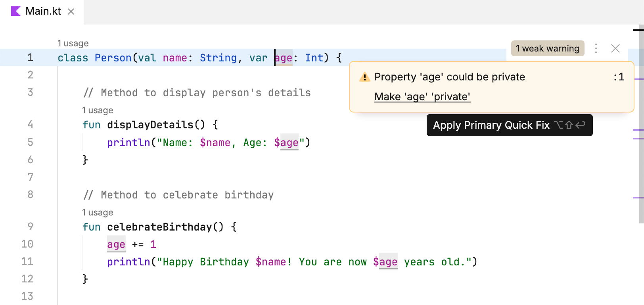Open the three-dot inspection options menu
This screenshot has height=305, width=644.
tap(596, 48)
